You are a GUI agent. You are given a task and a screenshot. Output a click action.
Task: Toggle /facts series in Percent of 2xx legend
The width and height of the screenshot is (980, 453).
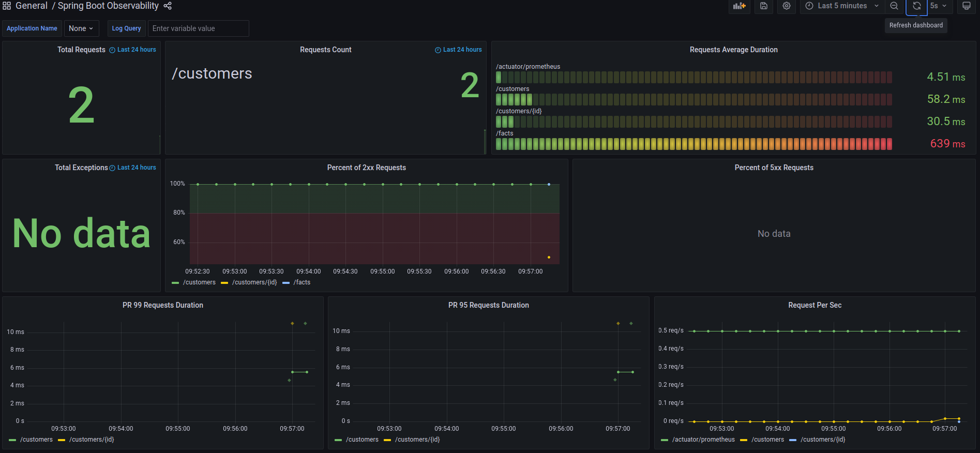[301, 282]
